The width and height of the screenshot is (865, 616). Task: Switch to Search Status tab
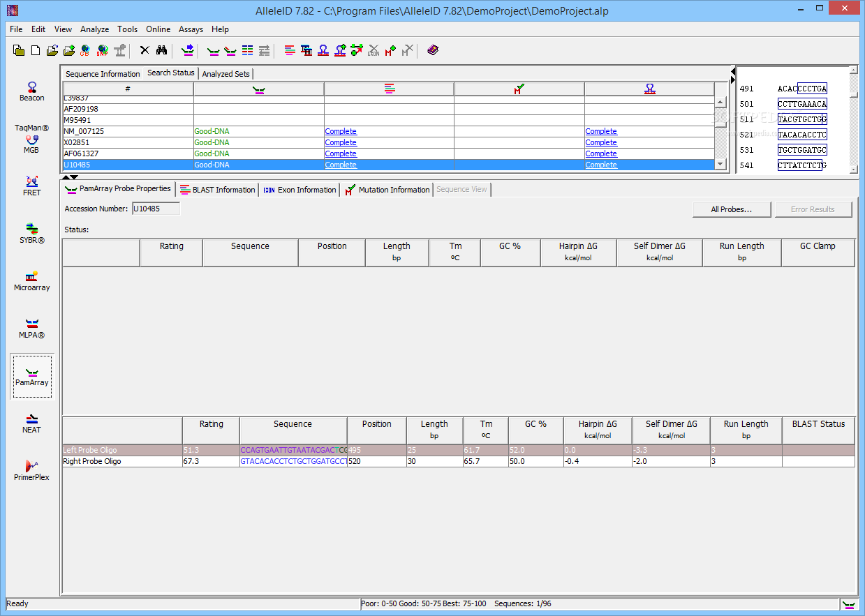tap(171, 73)
